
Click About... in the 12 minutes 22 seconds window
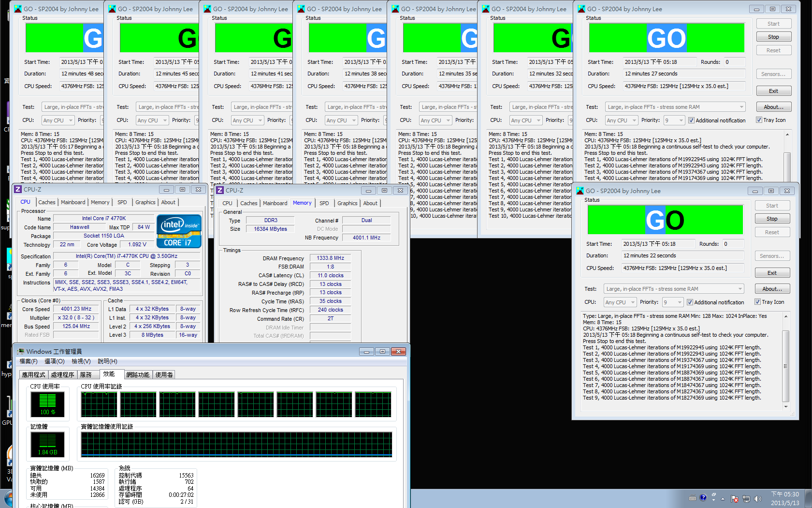click(772, 289)
